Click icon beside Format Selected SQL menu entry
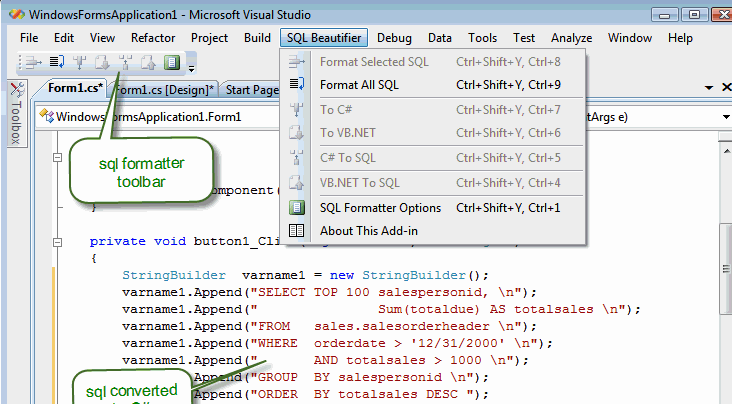The width and height of the screenshot is (732, 404). click(296, 62)
